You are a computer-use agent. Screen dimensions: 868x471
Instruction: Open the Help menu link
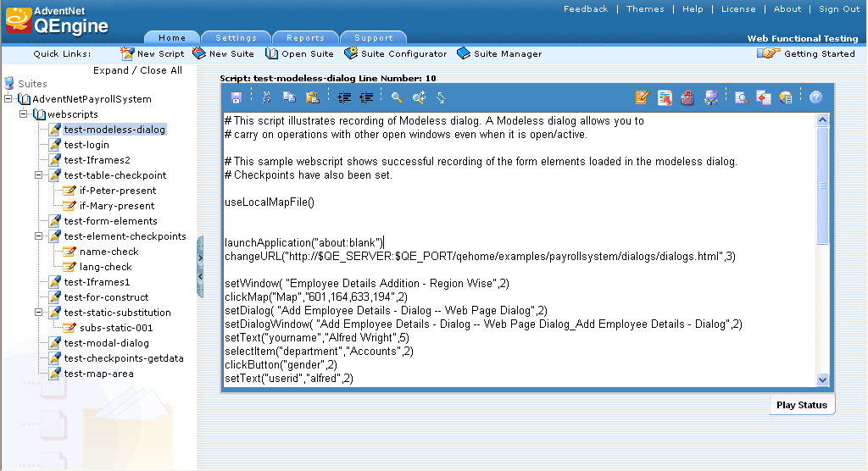coord(693,8)
